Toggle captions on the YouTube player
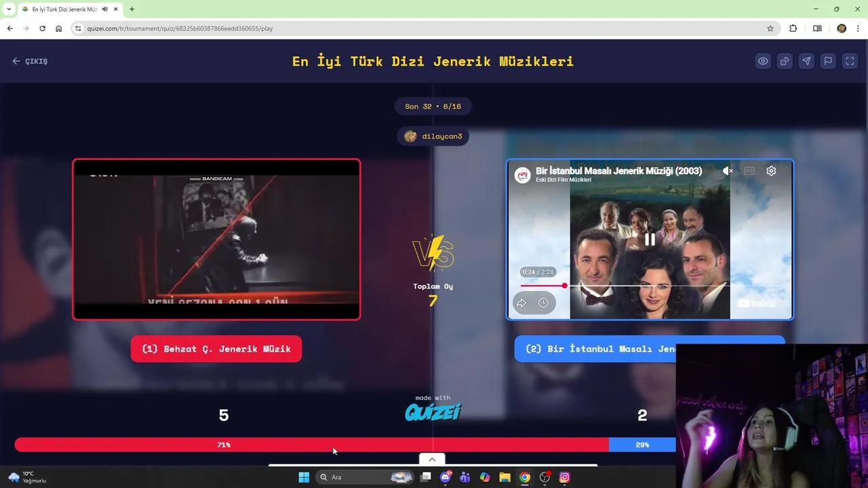Viewport: 868px width, 488px height. point(749,171)
